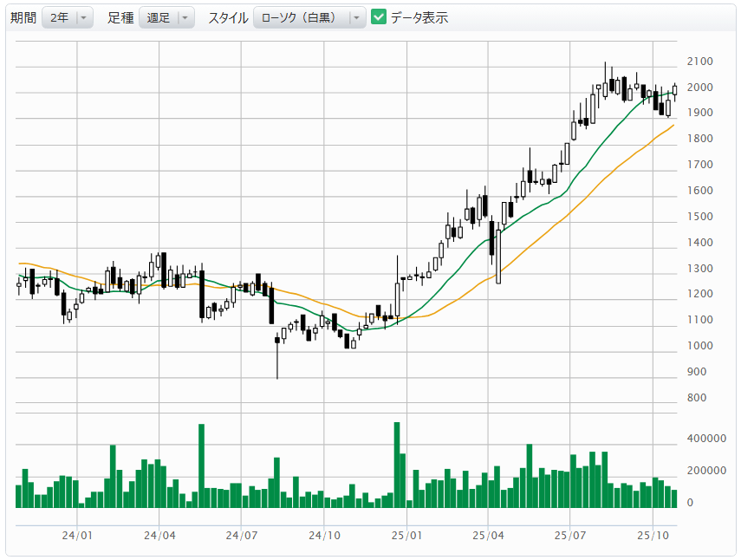Uncheck the データ表示 checkbox

(x=379, y=17)
